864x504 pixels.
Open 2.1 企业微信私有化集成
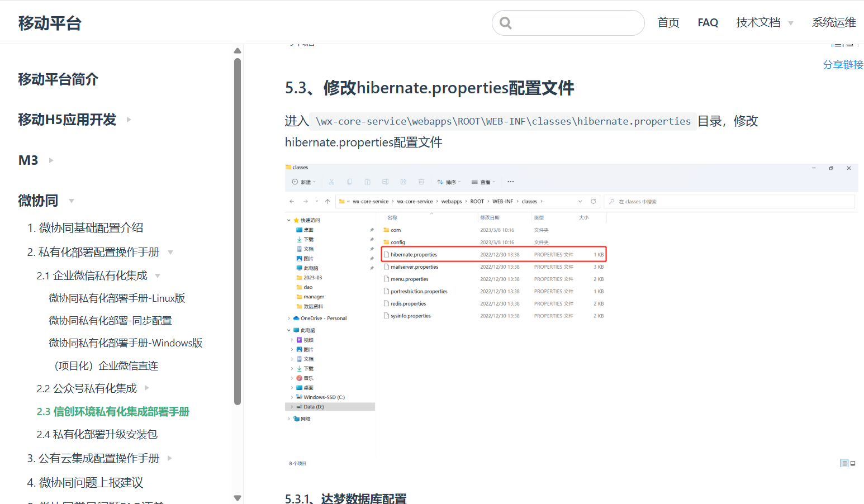tap(92, 275)
